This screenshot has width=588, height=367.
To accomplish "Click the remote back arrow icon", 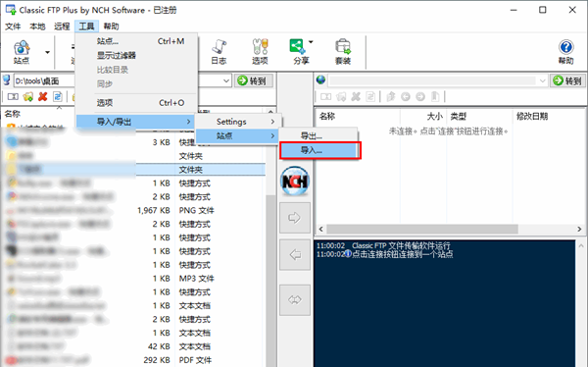I will tap(406, 97).
